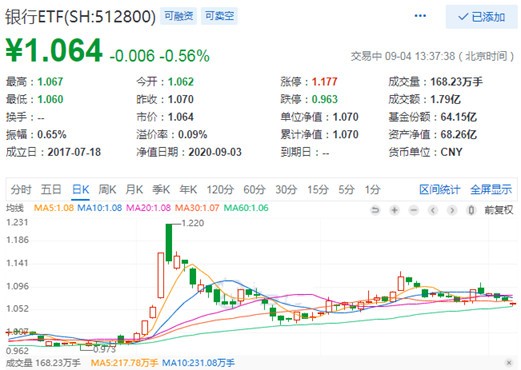Image resolution: width=521 pixels, height=370 pixels.
Task: Click the 净值日期 date 2020-09-03
Action: pos(215,152)
